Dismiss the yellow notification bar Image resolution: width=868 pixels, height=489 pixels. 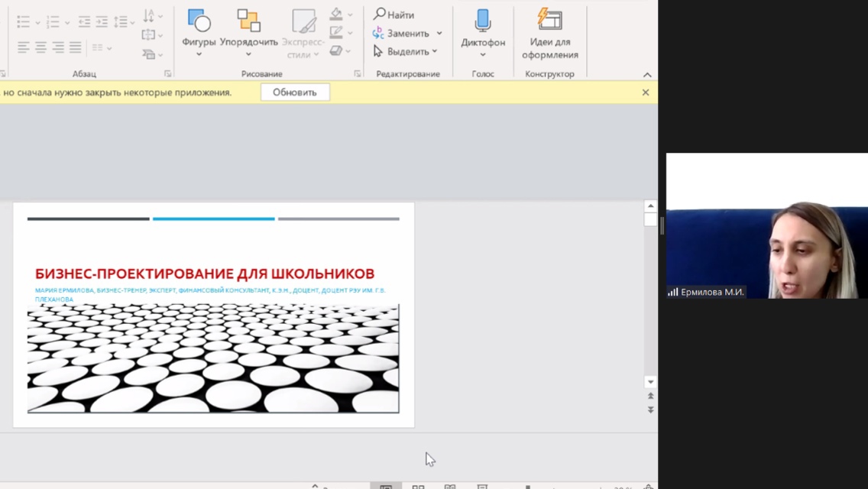tap(646, 92)
